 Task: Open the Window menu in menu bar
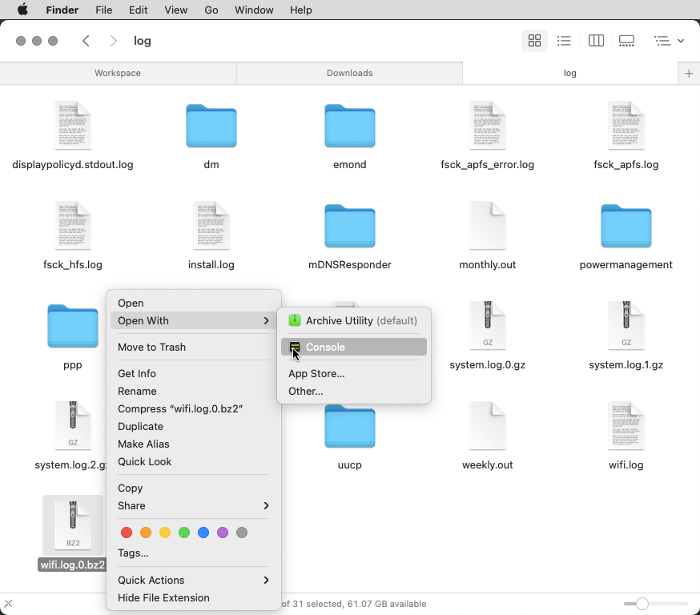pyautogui.click(x=254, y=10)
